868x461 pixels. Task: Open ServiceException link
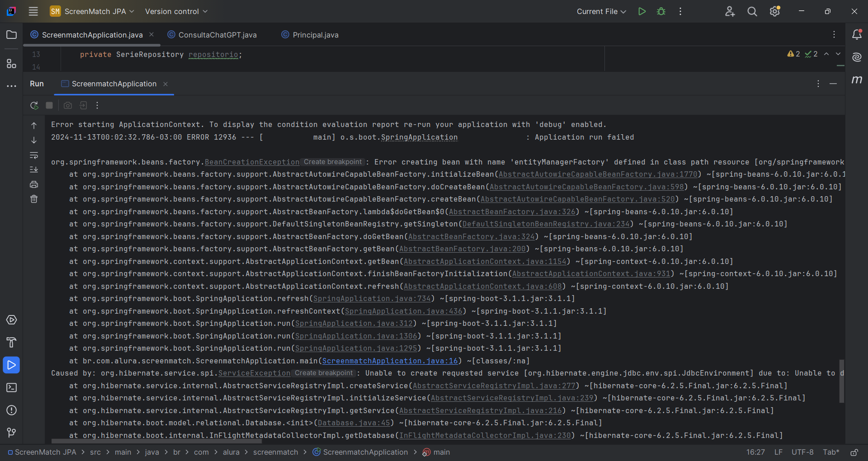coord(254,373)
